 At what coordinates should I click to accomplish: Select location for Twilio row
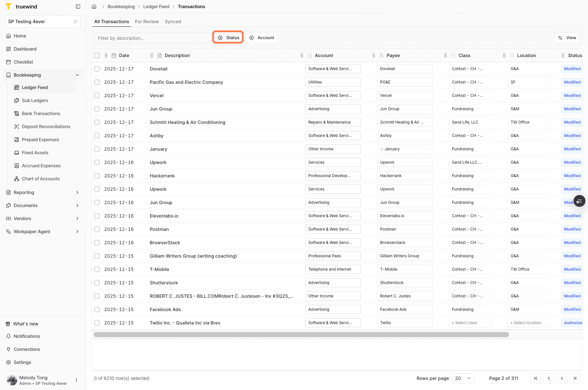coord(529,323)
